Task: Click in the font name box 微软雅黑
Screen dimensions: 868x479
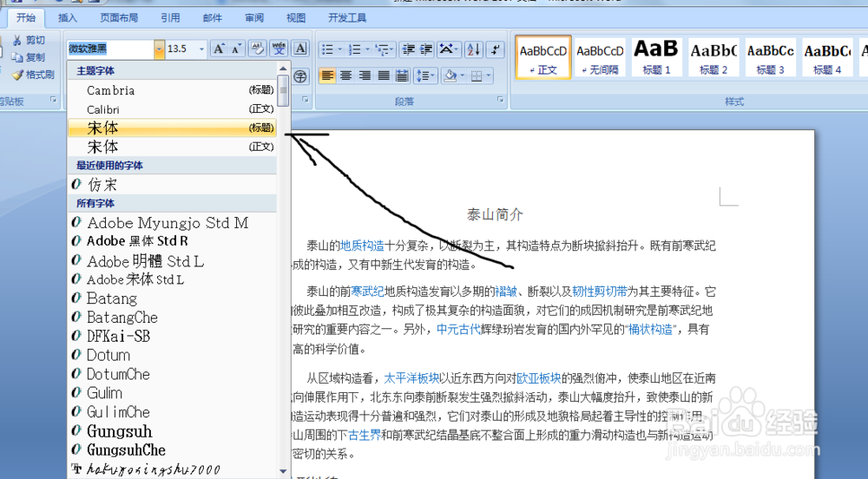Action: click(x=111, y=49)
